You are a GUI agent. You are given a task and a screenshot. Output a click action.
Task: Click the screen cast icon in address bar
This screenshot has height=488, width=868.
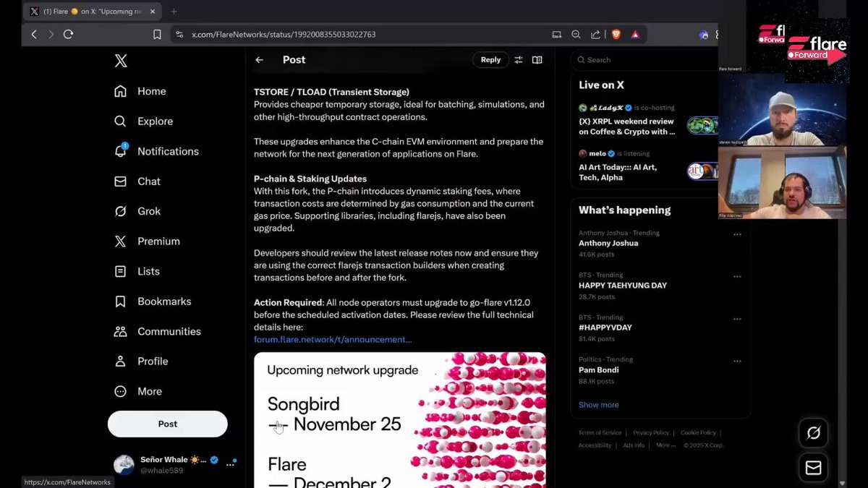pos(556,34)
